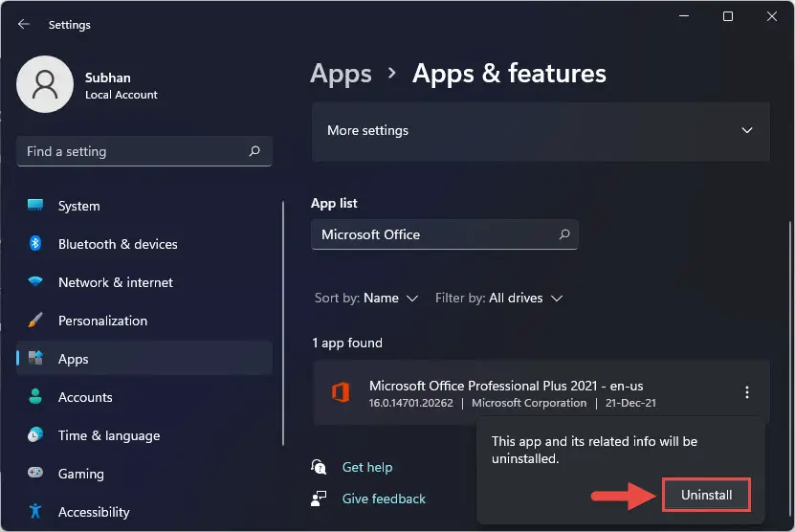Open the Sort by Name dropdown
Image resolution: width=795 pixels, height=532 pixels.
(366, 298)
